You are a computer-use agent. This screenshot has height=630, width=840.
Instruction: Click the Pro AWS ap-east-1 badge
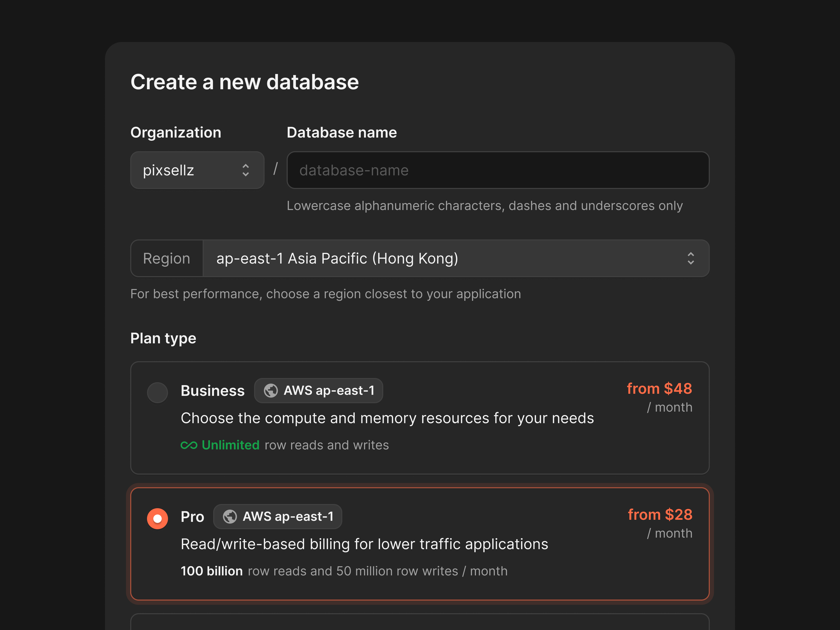277,516
